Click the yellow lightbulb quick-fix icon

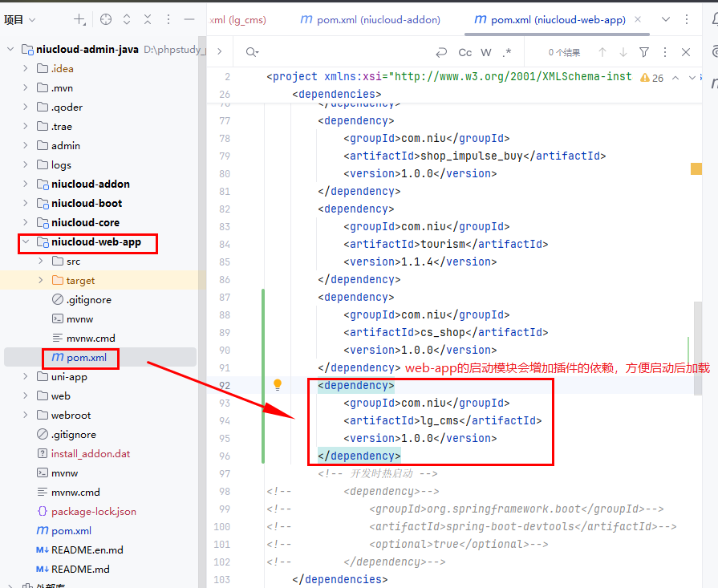[278, 385]
